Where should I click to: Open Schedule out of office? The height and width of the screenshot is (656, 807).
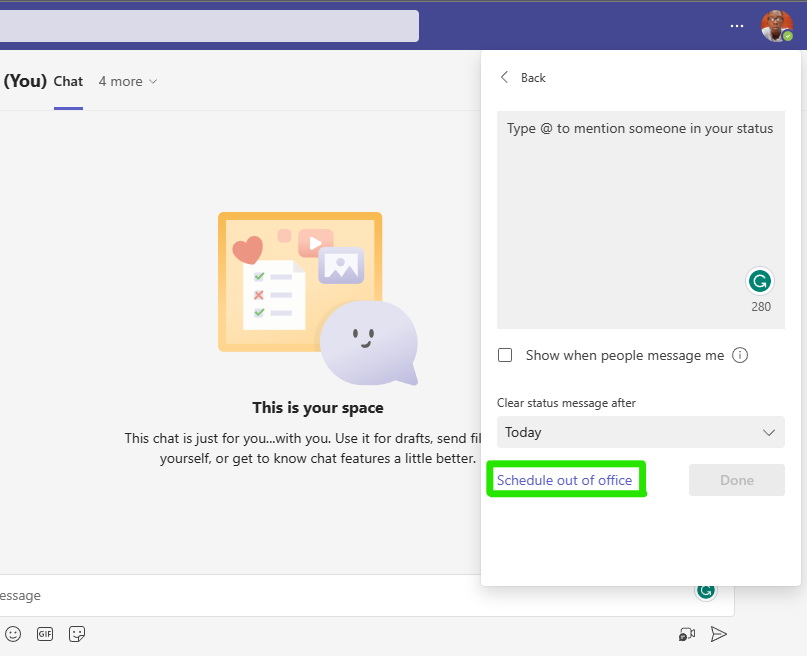point(566,479)
